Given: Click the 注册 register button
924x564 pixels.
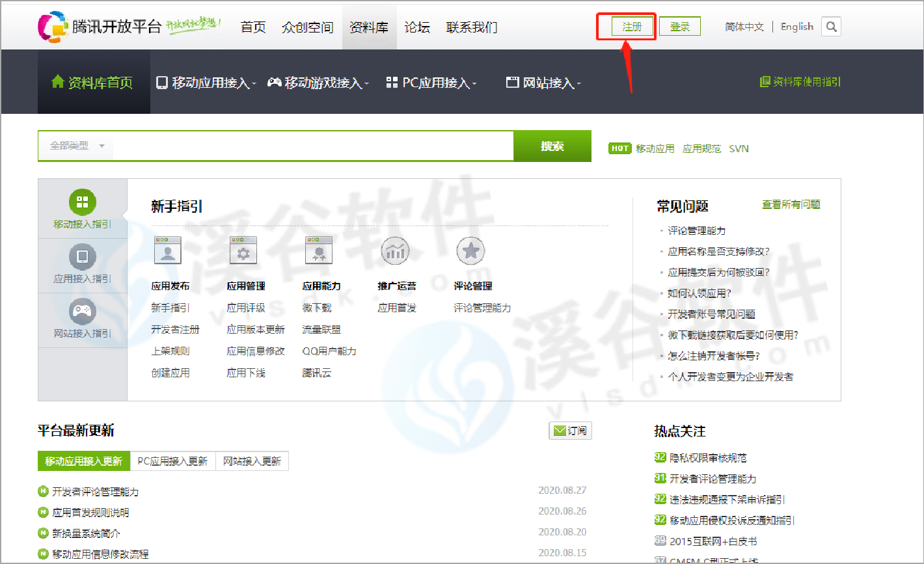Looking at the screenshot, I should click(632, 27).
